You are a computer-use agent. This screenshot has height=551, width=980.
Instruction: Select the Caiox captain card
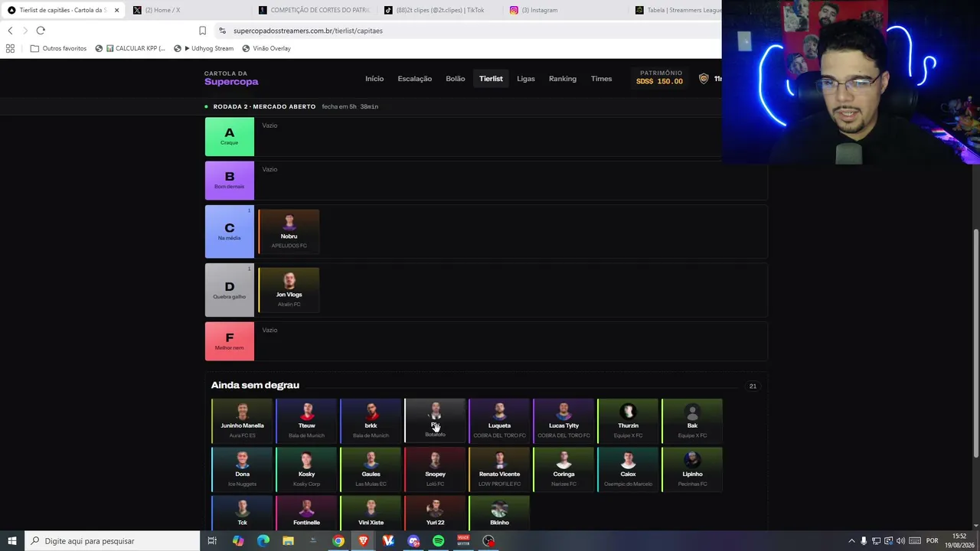pos(628,469)
